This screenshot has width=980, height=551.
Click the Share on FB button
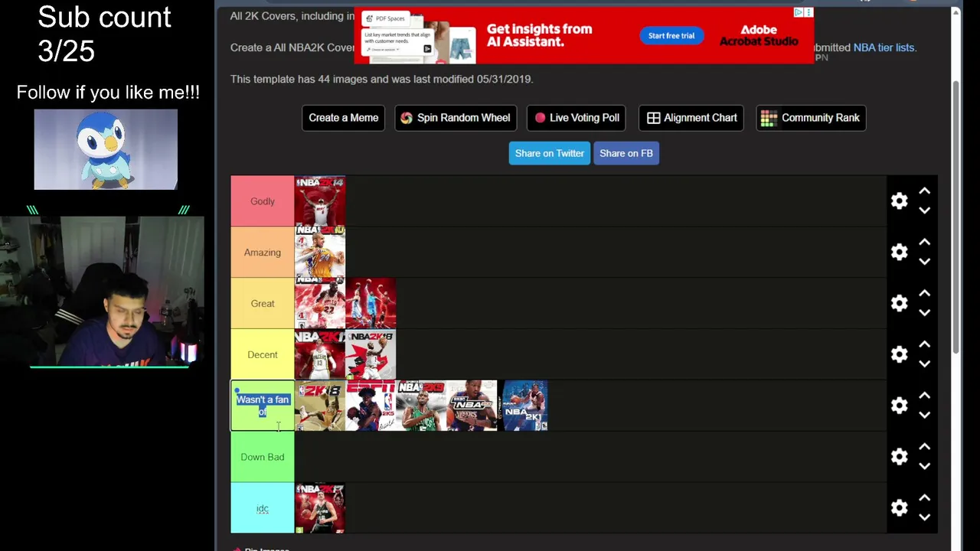click(x=626, y=153)
